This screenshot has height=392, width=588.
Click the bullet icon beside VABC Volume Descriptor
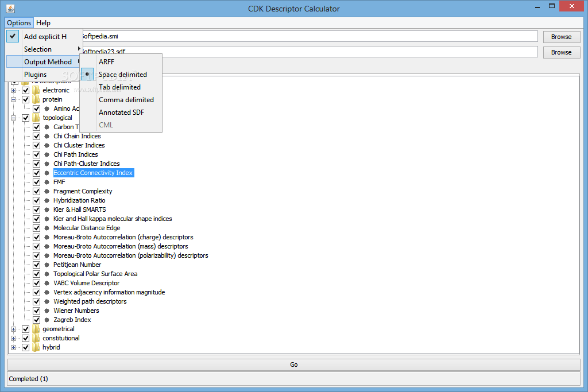(47, 283)
